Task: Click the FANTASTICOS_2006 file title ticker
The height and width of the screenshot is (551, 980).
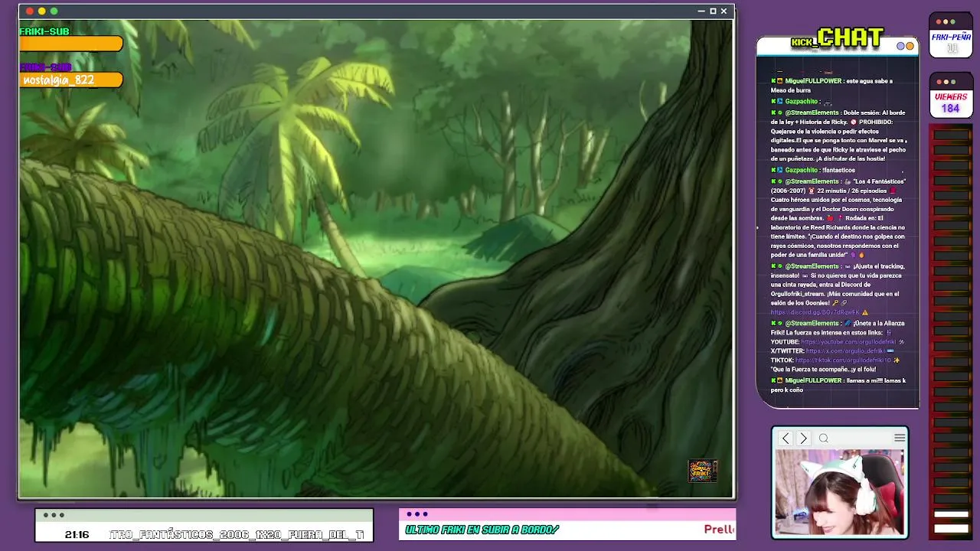Action: pyautogui.click(x=237, y=535)
